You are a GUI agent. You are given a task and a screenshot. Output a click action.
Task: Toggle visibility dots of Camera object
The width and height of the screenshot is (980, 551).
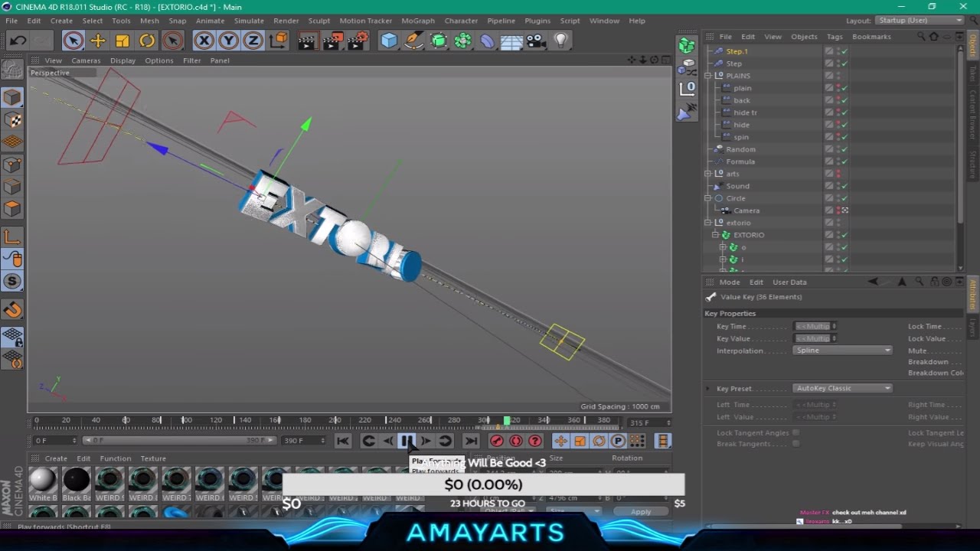(x=838, y=210)
